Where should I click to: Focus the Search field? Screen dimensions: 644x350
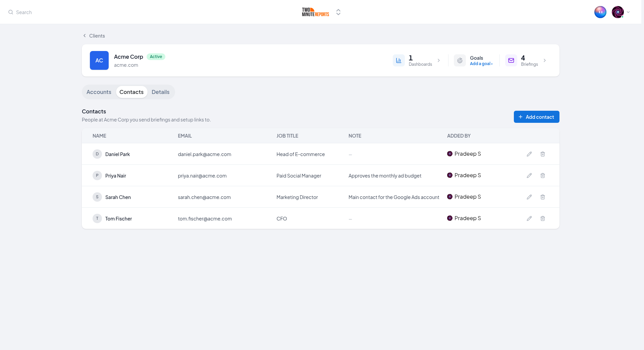24,12
